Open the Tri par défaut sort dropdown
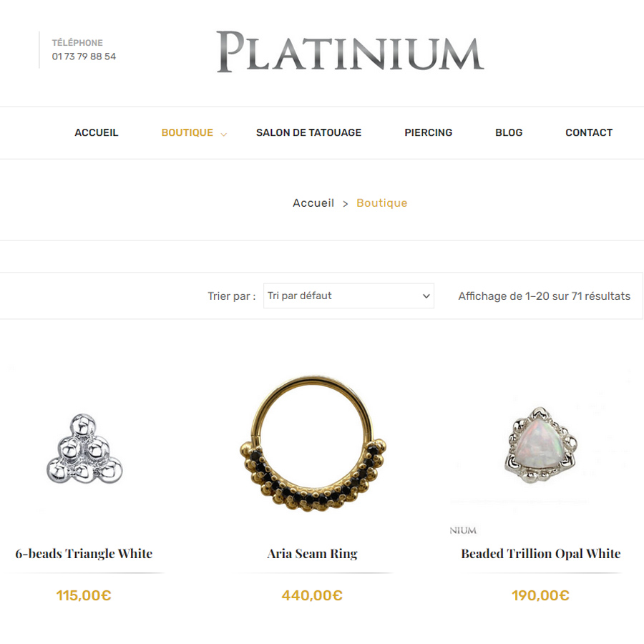The width and height of the screenshot is (644, 644). (x=348, y=296)
